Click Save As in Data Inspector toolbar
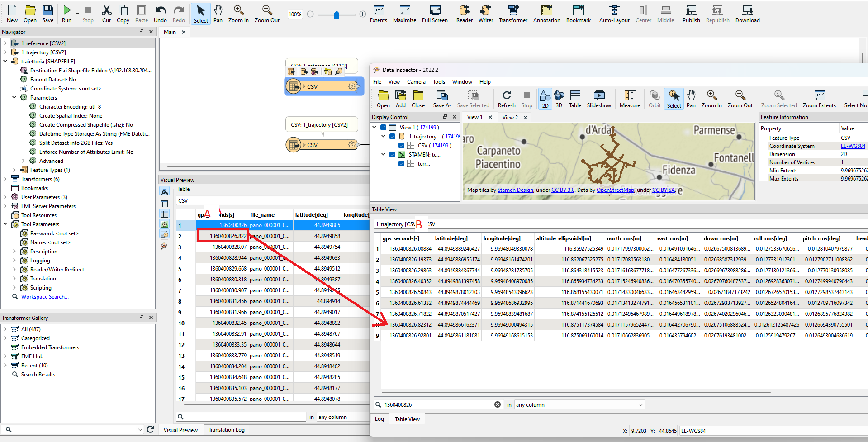This screenshot has width=868, height=442. click(x=442, y=99)
